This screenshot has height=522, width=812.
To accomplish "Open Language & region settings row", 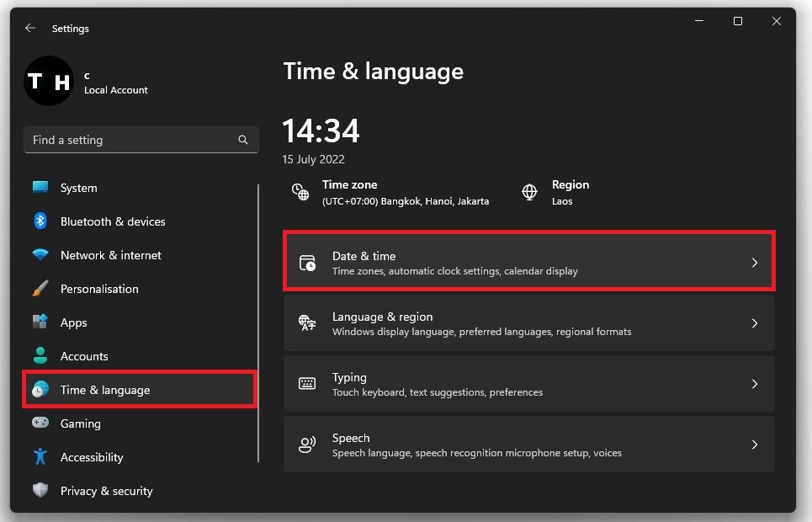I will click(529, 323).
